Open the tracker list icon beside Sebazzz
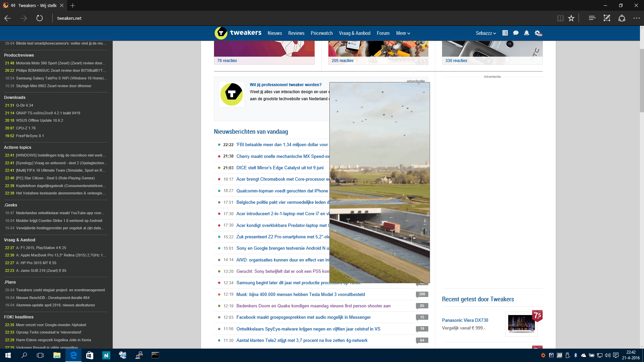 click(505, 33)
